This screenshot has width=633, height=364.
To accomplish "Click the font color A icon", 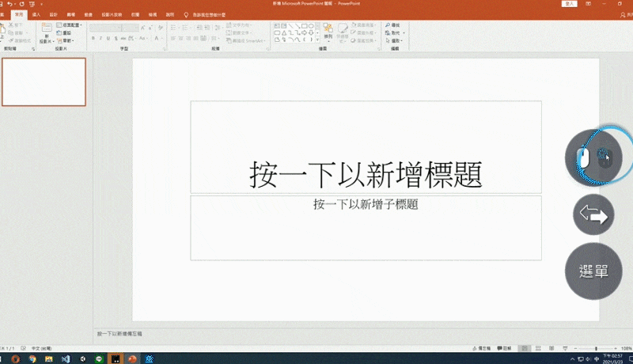I will (x=157, y=38).
